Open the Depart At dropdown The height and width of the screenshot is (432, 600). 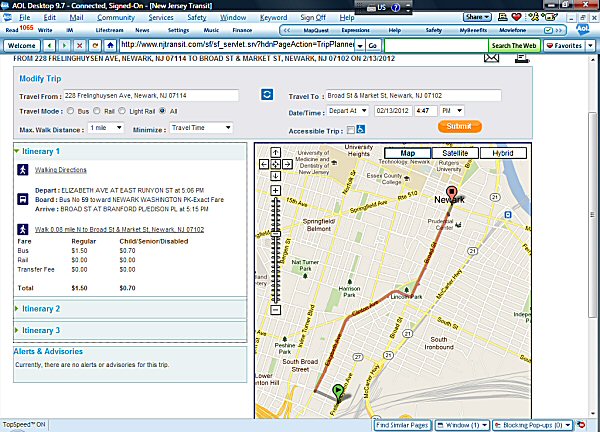(348, 111)
